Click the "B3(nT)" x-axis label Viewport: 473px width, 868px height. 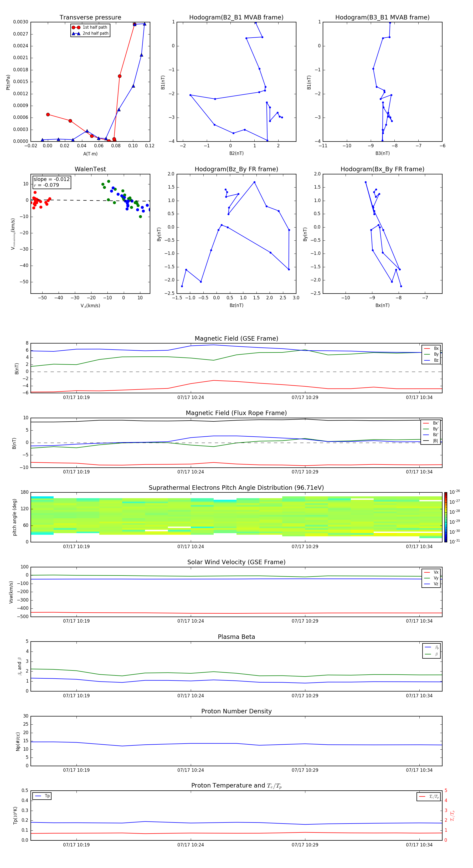click(382, 153)
